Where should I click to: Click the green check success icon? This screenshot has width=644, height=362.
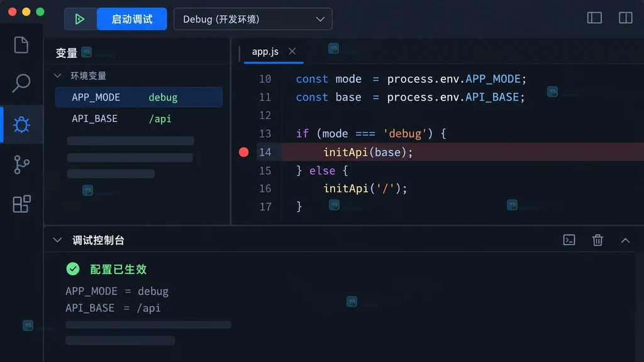(73, 269)
